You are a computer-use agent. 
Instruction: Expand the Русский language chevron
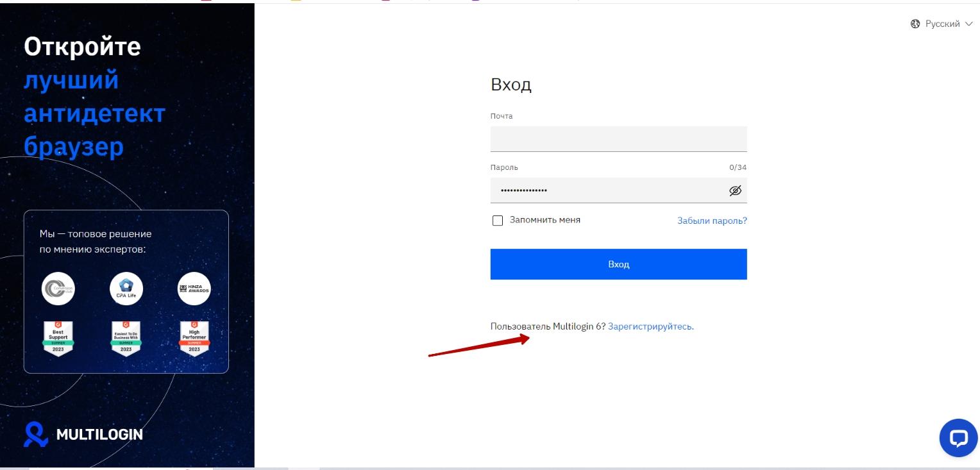click(968, 24)
